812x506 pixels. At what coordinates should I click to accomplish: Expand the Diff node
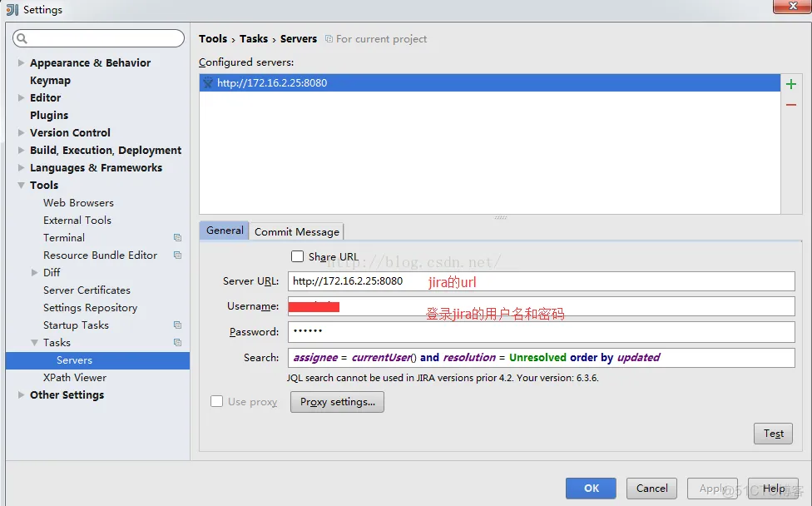[34, 272]
